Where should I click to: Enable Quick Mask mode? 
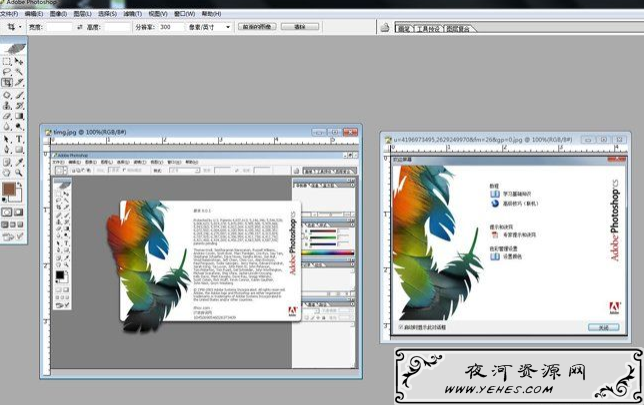19,212
